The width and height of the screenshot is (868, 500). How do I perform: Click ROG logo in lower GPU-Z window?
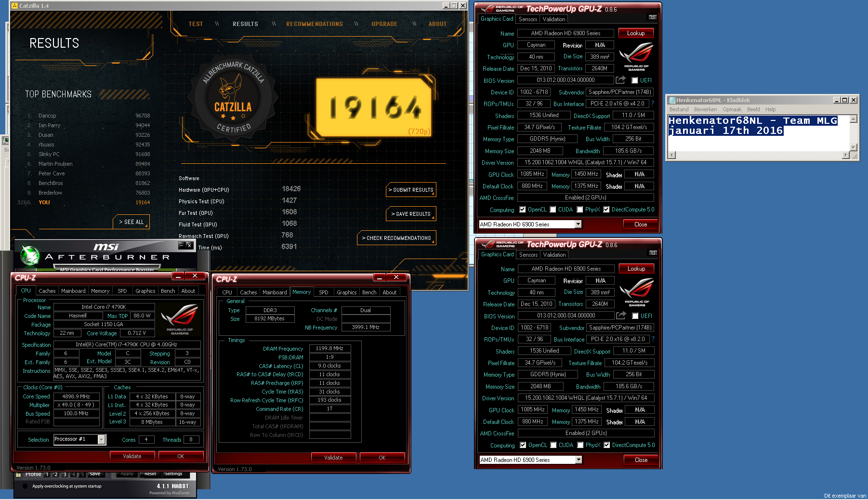(636, 292)
